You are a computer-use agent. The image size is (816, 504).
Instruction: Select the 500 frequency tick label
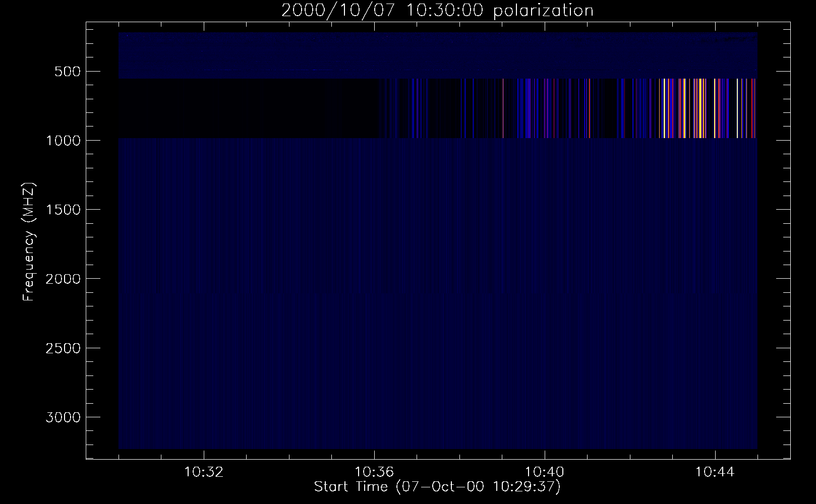coord(68,72)
